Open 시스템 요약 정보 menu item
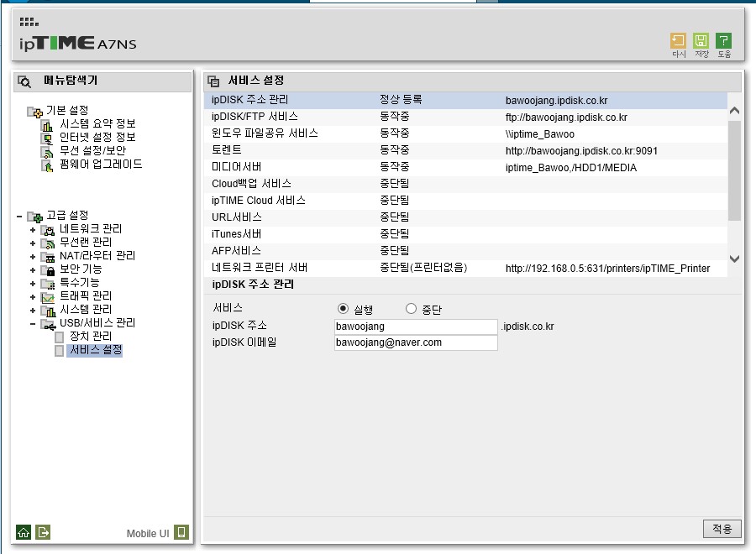The image size is (756, 554). 97,124
